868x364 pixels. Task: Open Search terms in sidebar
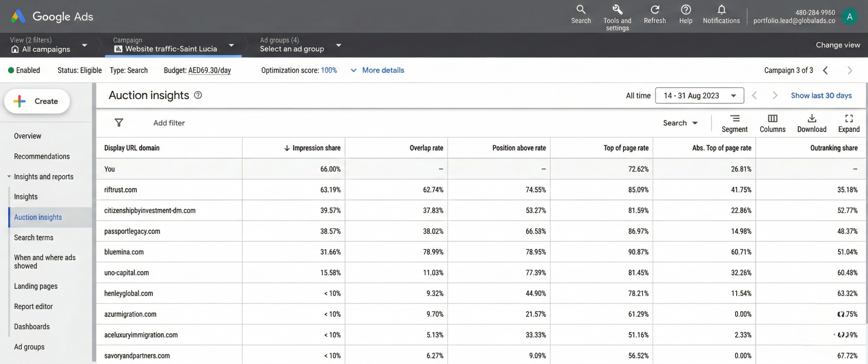[x=34, y=238]
